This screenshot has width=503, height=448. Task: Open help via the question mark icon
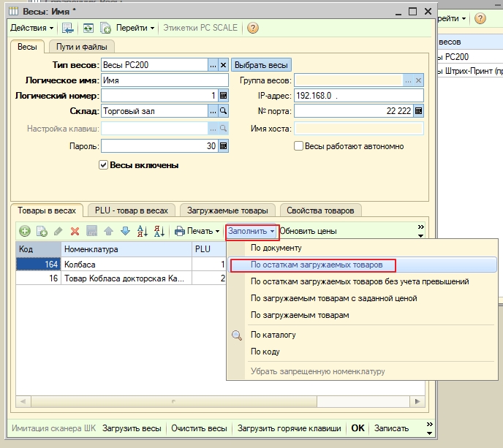pos(253,28)
